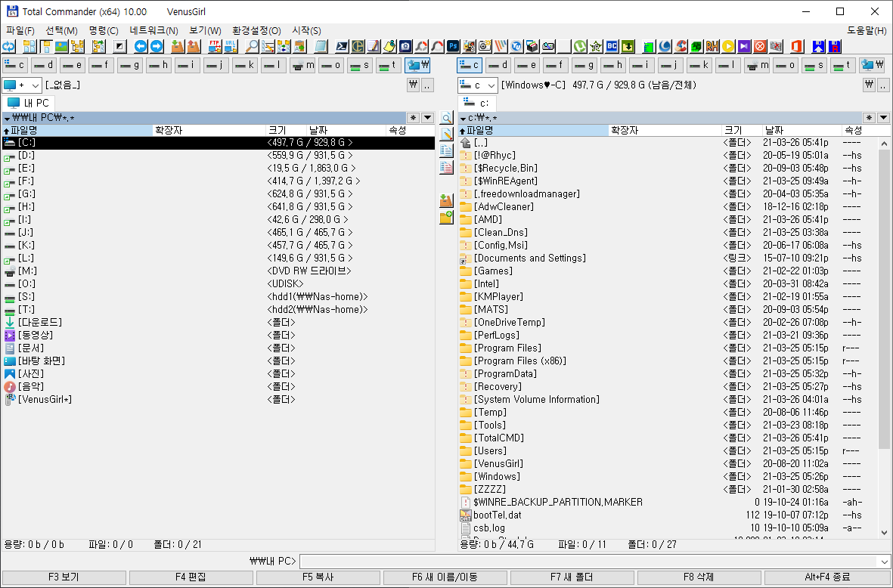The width and height of the screenshot is (893, 588).
Task: Open the 명령(C) menu
Action: click(x=104, y=31)
